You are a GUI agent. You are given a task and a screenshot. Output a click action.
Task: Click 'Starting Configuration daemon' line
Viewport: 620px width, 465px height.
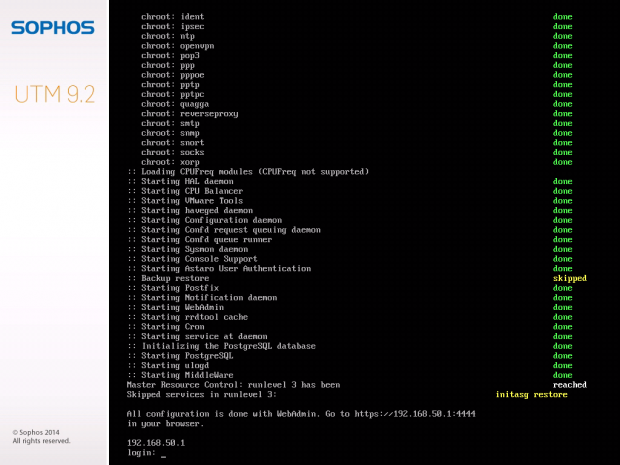[204, 220]
